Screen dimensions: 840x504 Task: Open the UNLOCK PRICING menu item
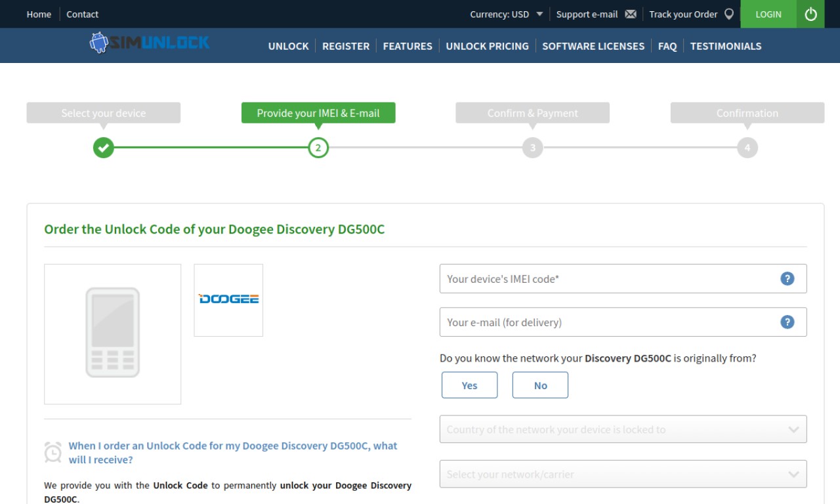[487, 46]
